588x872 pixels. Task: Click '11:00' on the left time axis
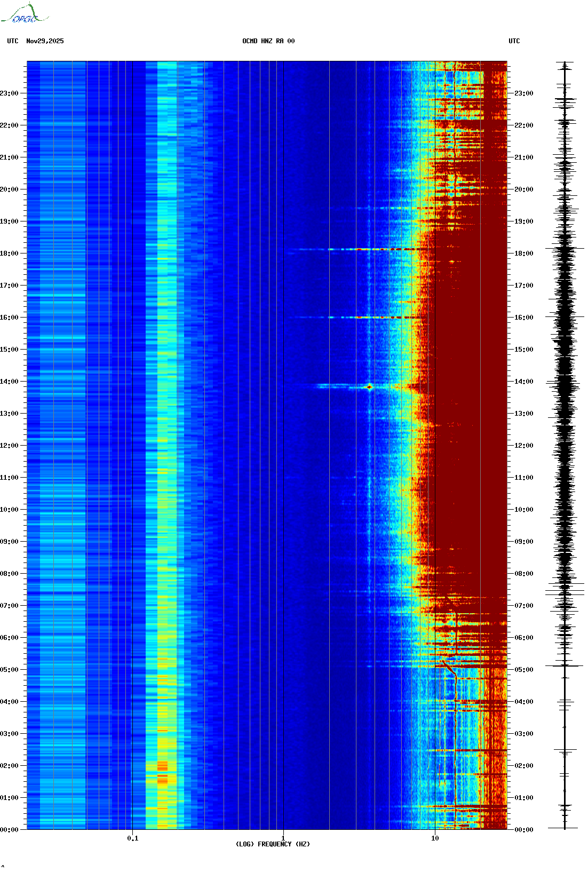(x=9, y=478)
